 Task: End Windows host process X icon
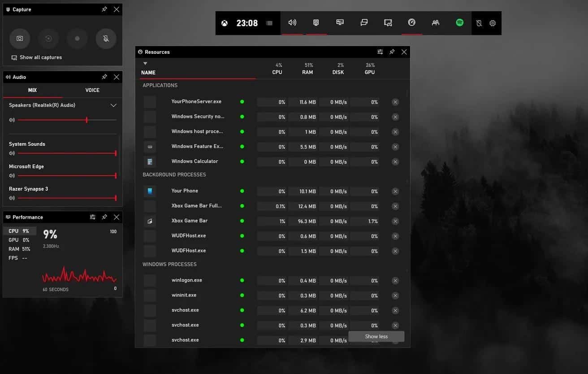coord(395,132)
